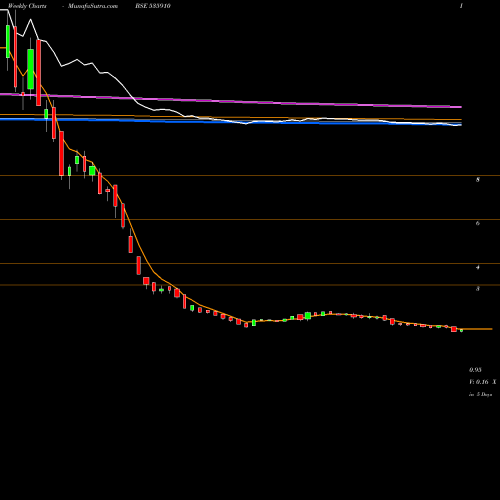Click the price axis label "8"
The height and width of the screenshot is (500, 500).
(x=478, y=180)
